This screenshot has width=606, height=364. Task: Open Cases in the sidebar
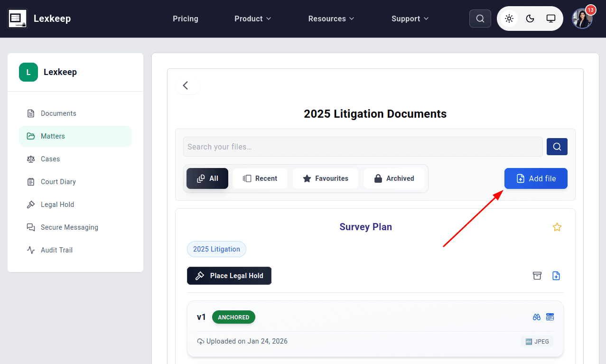[x=75, y=159]
